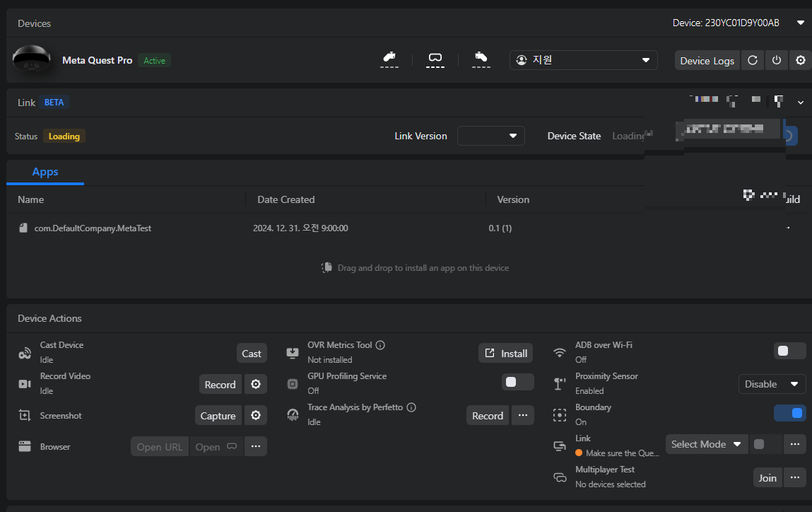This screenshot has height=512, width=812.
Task: Click the Device Logs button
Action: click(x=707, y=61)
